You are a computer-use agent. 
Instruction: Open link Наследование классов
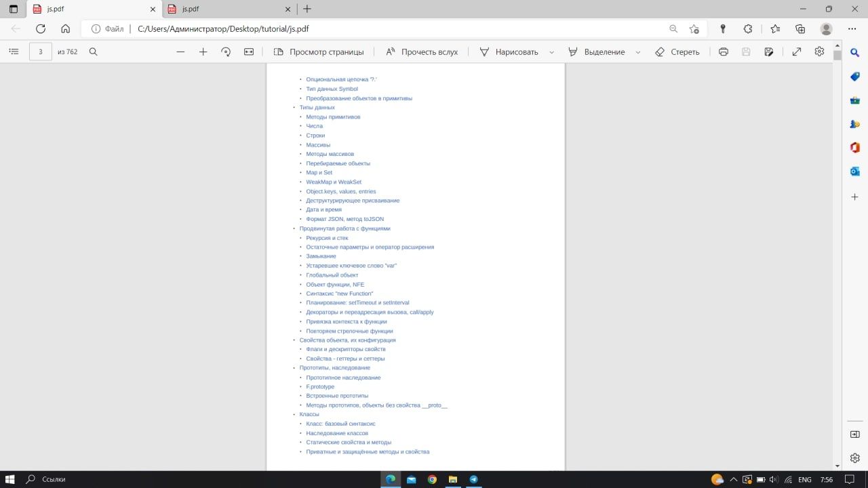tap(337, 433)
